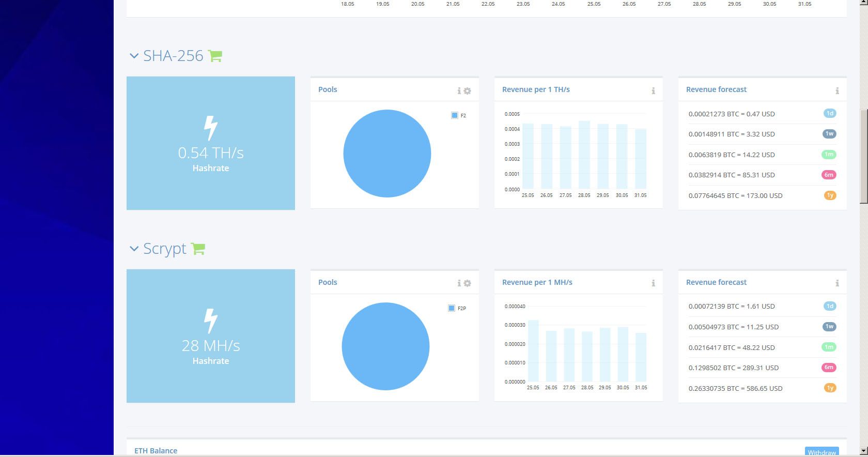Click the 1d badge in SHA-256 forecast
The width and height of the screenshot is (868, 457).
(x=830, y=113)
